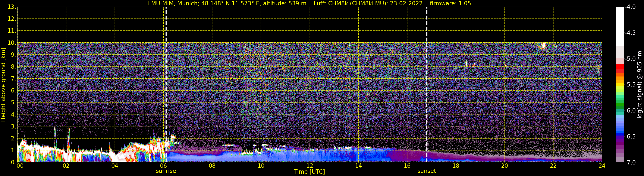Click the colorbar tick label "-6.5"

click(x=630, y=137)
